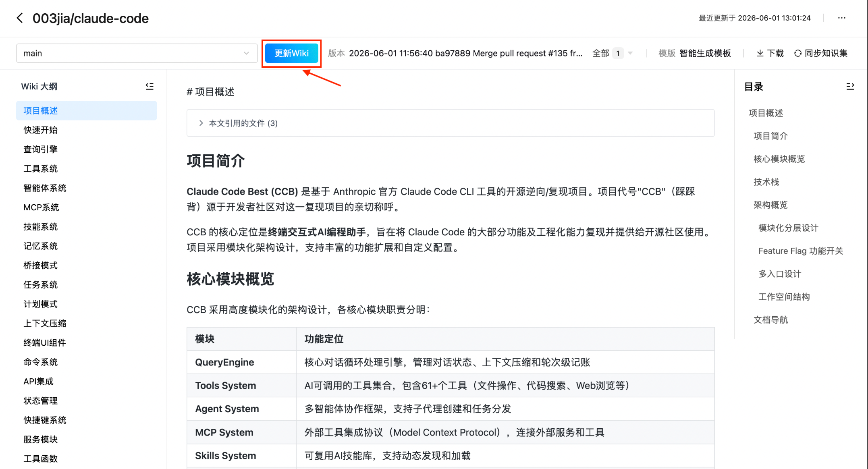
Task: Click the 003jia/claude-code repository title
Action: tap(91, 18)
